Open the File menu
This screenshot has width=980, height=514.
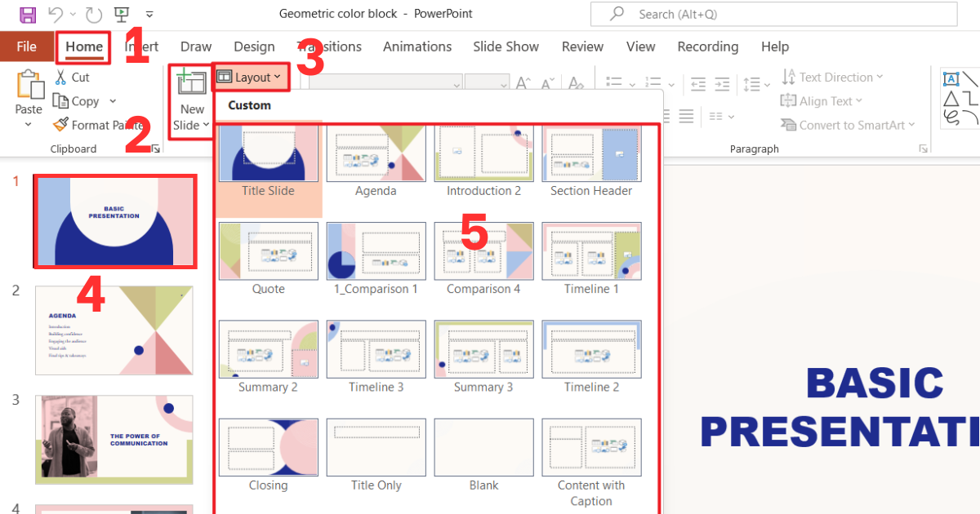[26, 47]
